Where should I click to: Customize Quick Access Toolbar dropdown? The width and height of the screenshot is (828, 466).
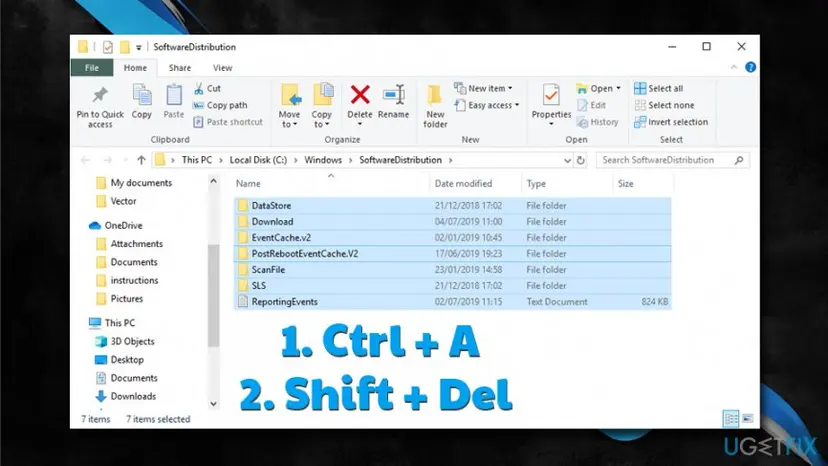[x=139, y=48]
